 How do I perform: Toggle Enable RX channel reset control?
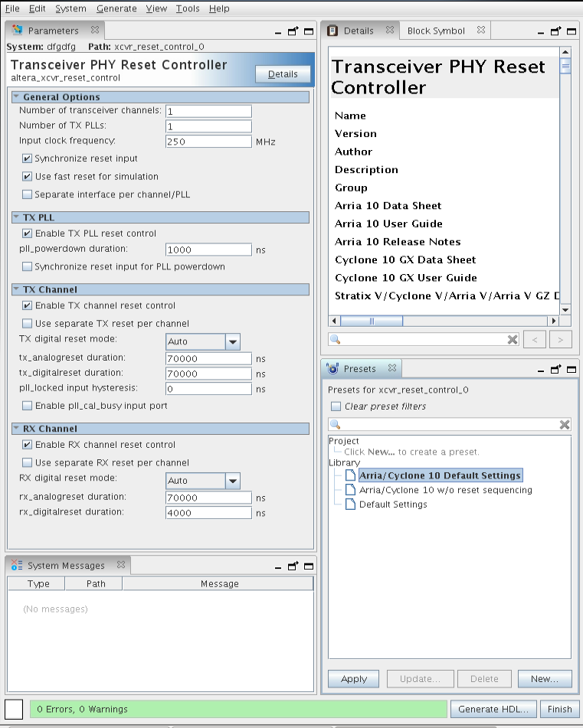click(27, 445)
